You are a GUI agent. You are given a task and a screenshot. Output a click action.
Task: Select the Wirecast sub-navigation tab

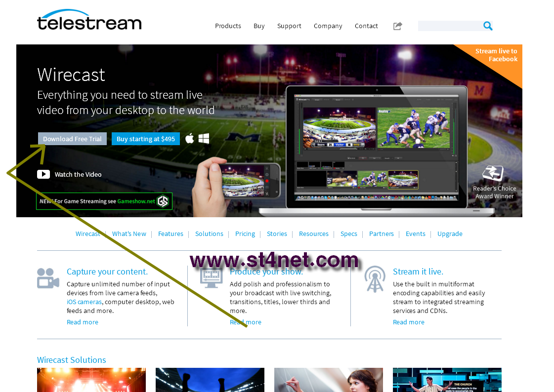[87, 234]
